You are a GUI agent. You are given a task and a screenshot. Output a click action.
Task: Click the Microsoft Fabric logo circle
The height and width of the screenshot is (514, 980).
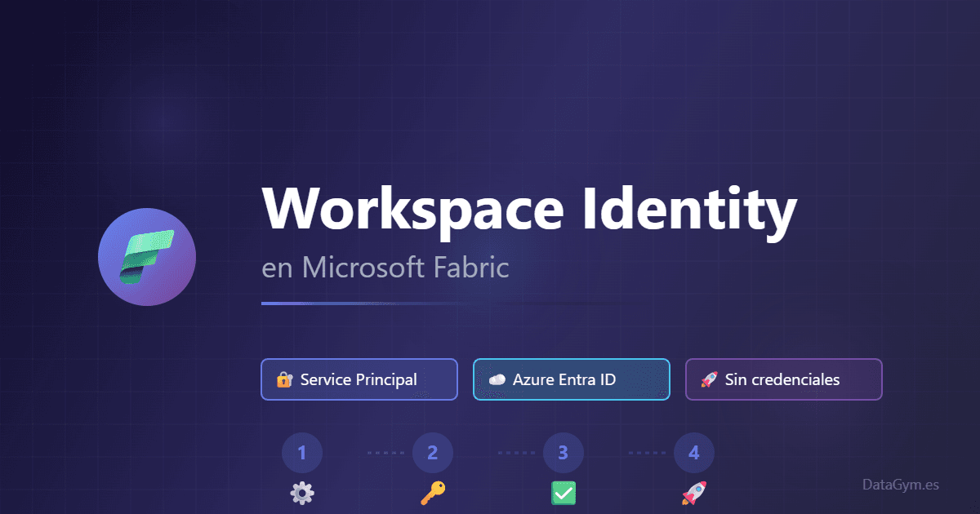pos(147,257)
